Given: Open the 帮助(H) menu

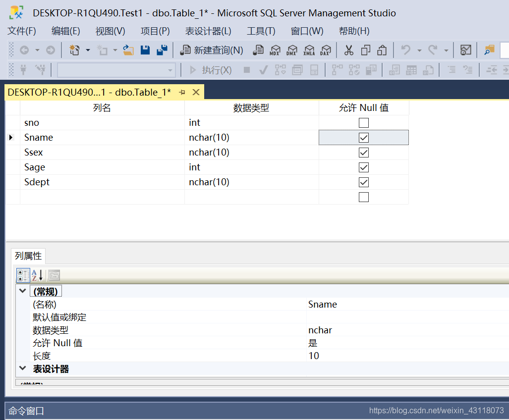Looking at the screenshot, I should point(354,31).
